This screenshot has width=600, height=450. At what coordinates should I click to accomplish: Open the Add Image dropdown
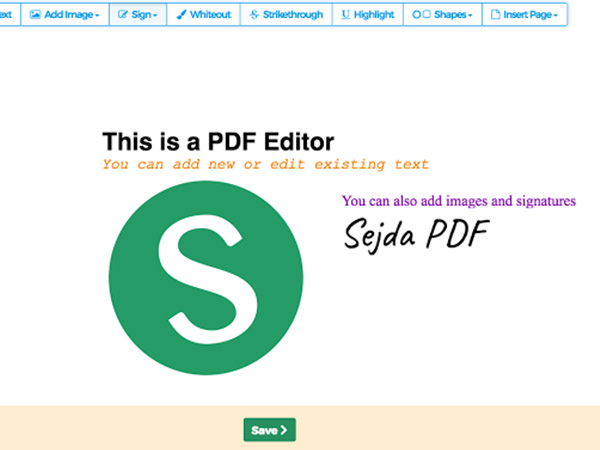65,15
